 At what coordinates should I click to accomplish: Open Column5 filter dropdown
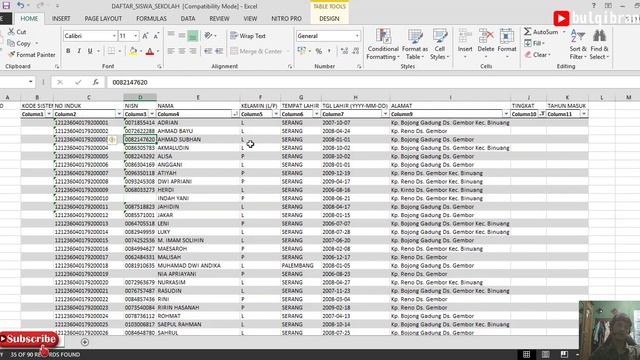coord(276,114)
